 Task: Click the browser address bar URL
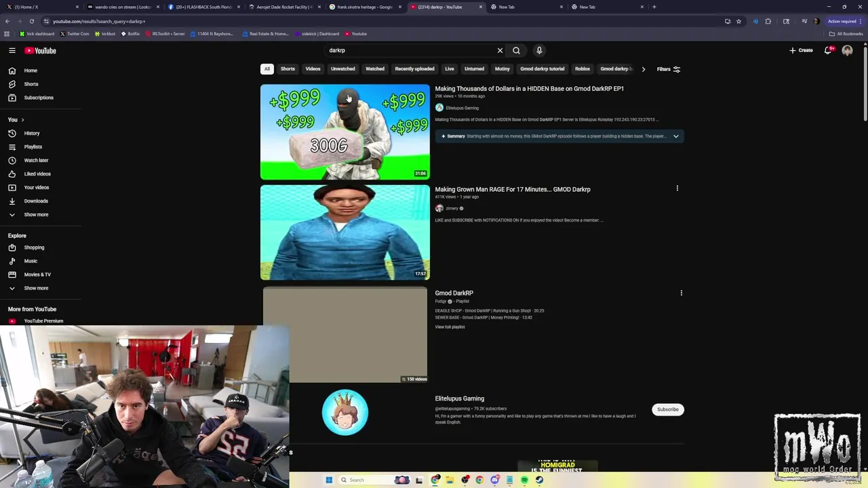[99, 21]
